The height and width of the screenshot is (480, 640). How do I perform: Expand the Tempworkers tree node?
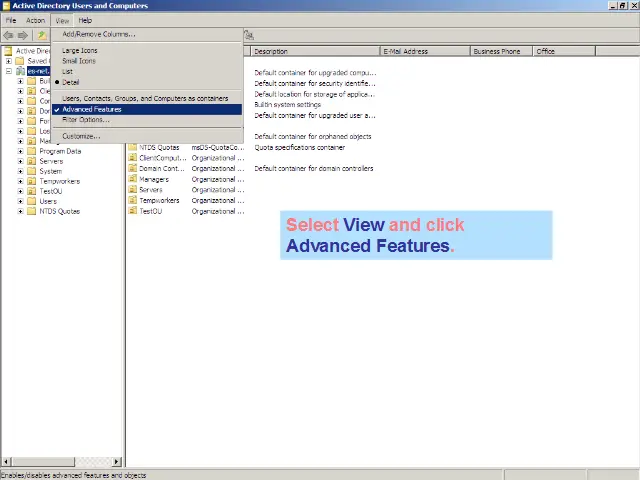[x=20, y=181]
